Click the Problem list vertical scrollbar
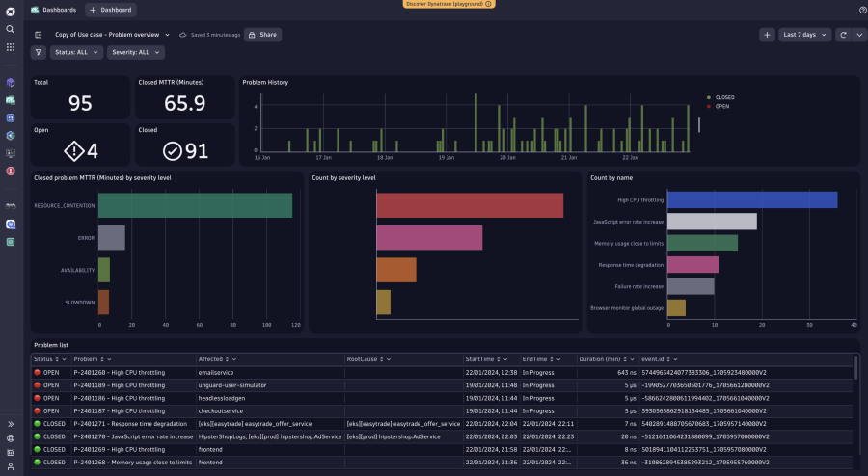Screen dimensions: 868x476 point(856,368)
